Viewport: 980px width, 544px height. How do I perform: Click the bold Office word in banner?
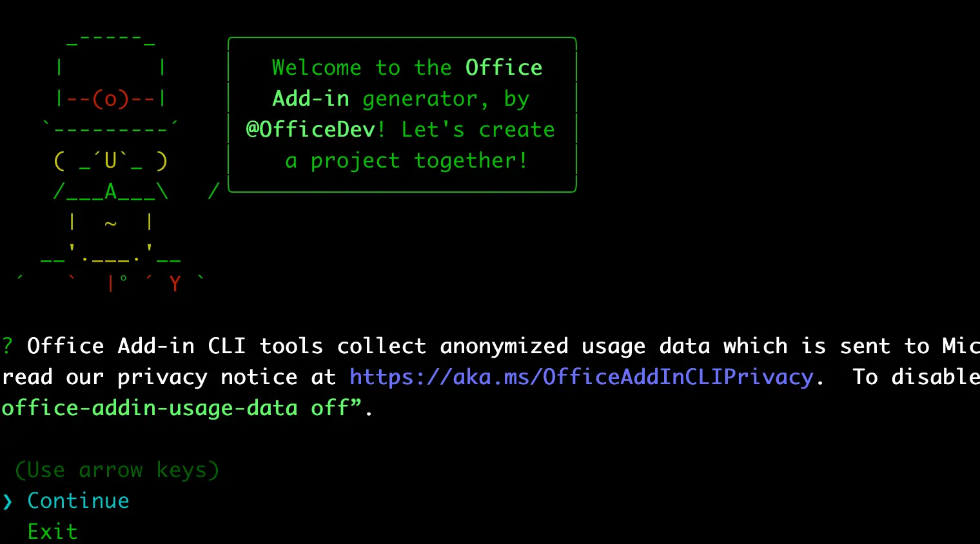pos(504,68)
